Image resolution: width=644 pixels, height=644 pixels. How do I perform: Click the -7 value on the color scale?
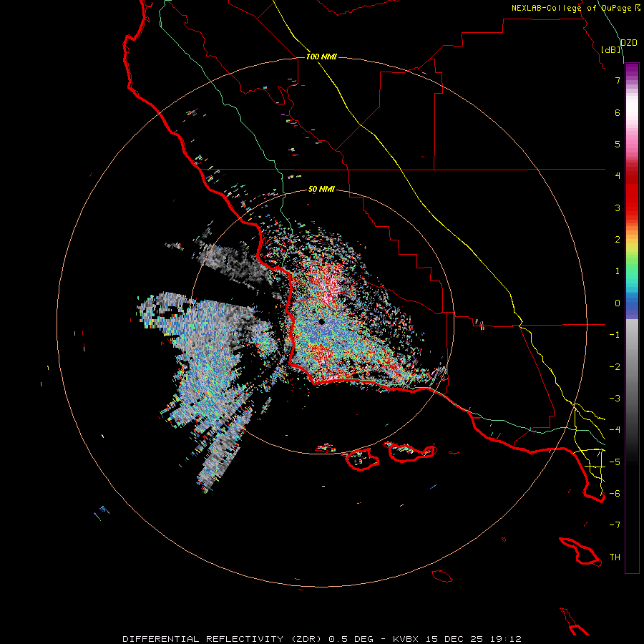click(615, 525)
